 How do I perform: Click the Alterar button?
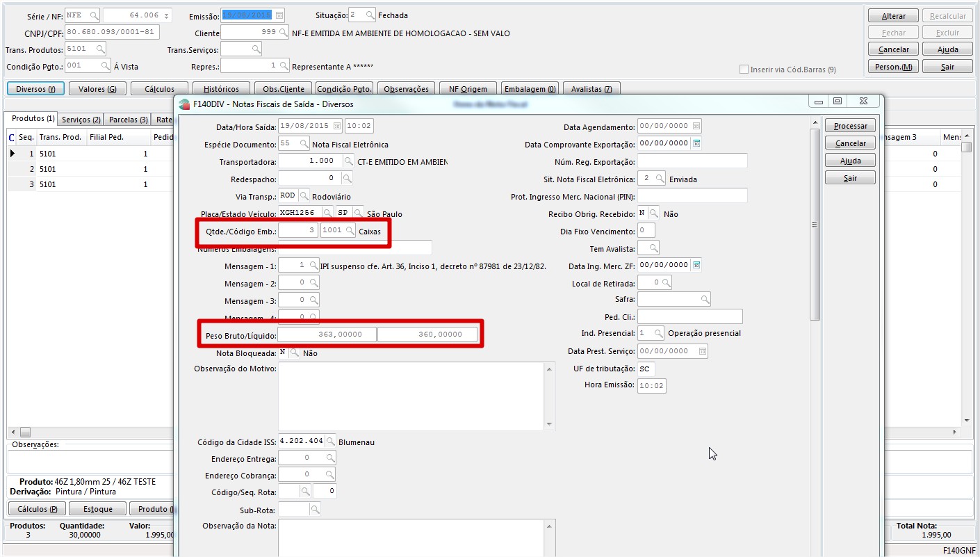893,16
